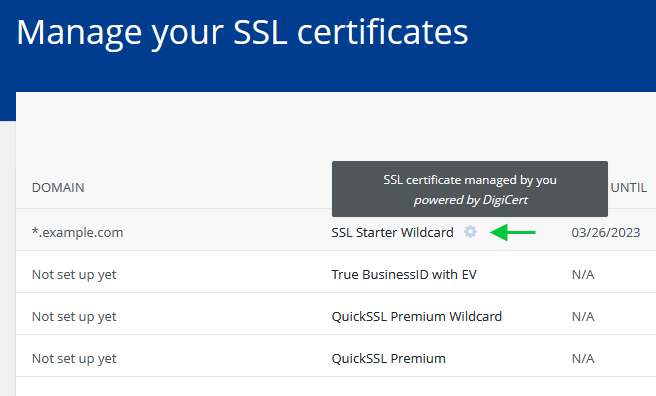Click the SSL certificate managed by you tooltip
The width and height of the screenshot is (656, 396).
click(x=470, y=189)
